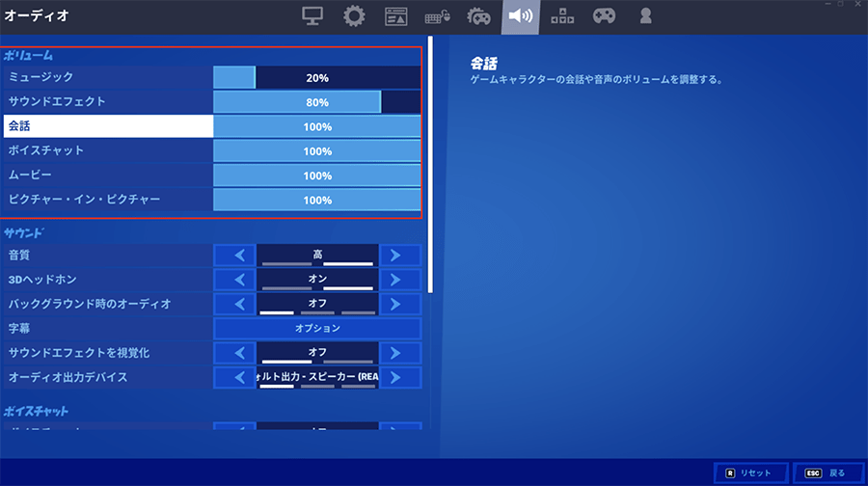The width and height of the screenshot is (868, 486).
Task: Next オーディオ出力デバイス via right arrow
Action: (x=400, y=377)
